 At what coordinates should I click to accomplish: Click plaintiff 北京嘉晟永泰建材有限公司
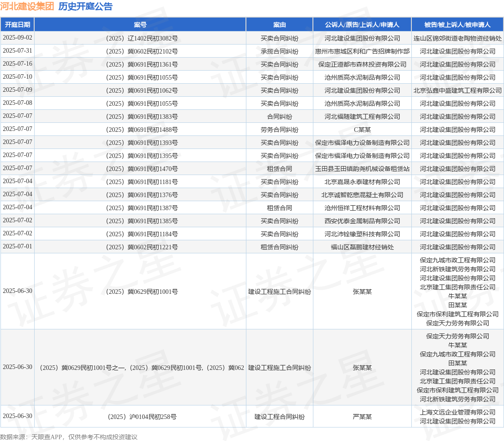point(362,182)
